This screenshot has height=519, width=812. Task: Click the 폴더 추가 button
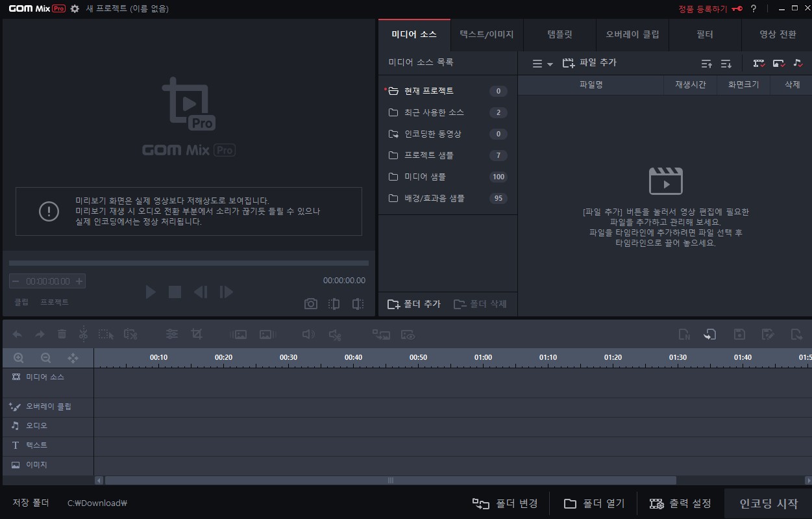click(x=414, y=304)
